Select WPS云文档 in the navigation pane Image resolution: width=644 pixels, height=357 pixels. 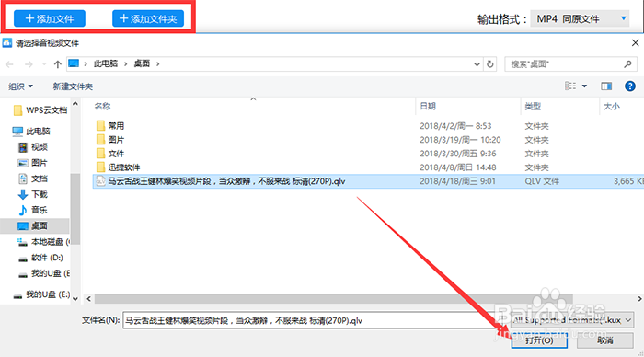click(40, 110)
